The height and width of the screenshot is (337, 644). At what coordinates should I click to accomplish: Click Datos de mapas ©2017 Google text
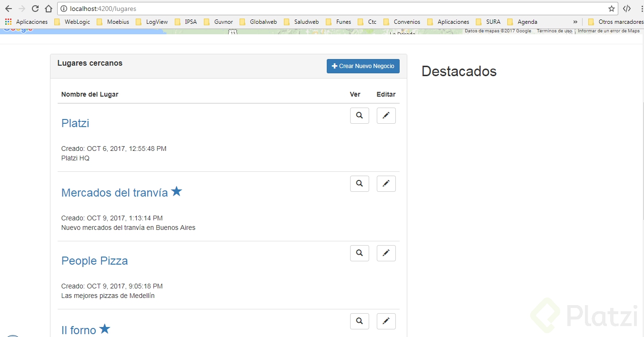[x=498, y=31]
